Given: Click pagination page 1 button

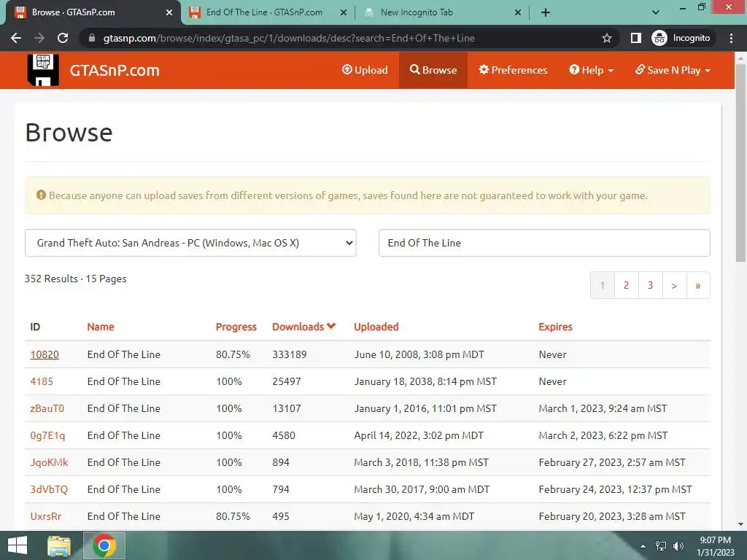Looking at the screenshot, I should point(602,285).
